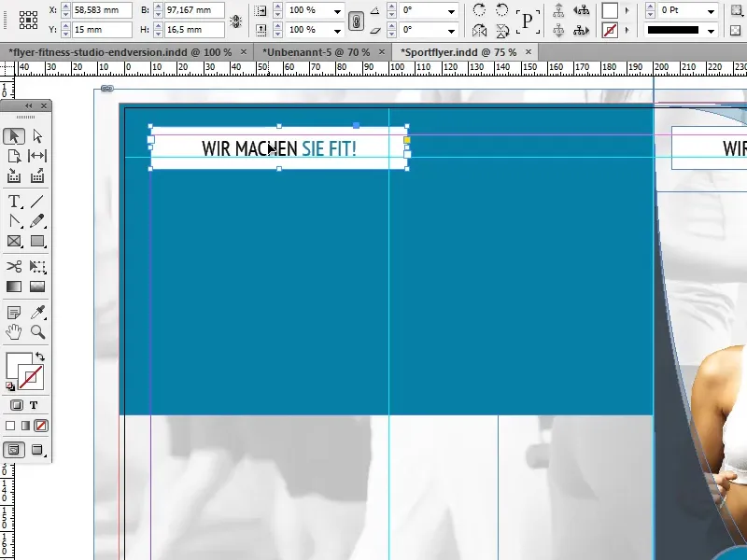The height and width of the screenshot is (560, 747).
Task: Apply None button in Tools panel
Action: coord(41,426)
